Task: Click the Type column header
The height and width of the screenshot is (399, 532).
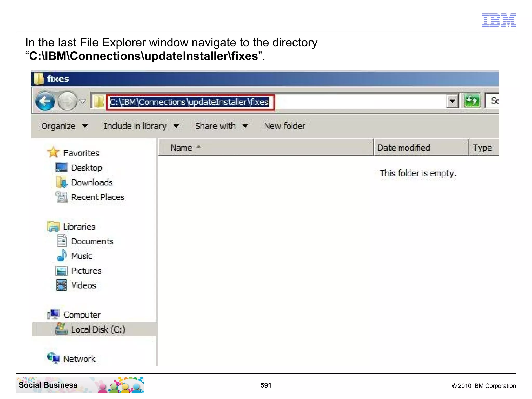Action: pos(484,148)
